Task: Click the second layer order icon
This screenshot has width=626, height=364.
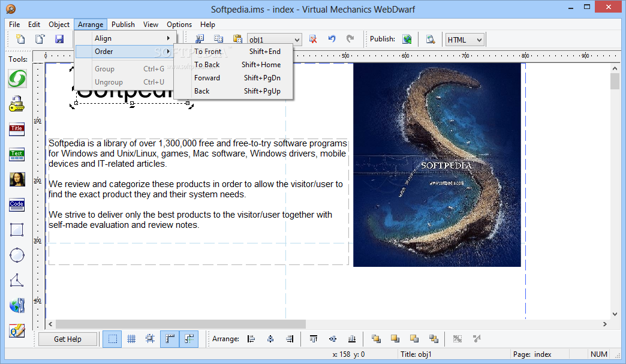Action: pos(395,339)
